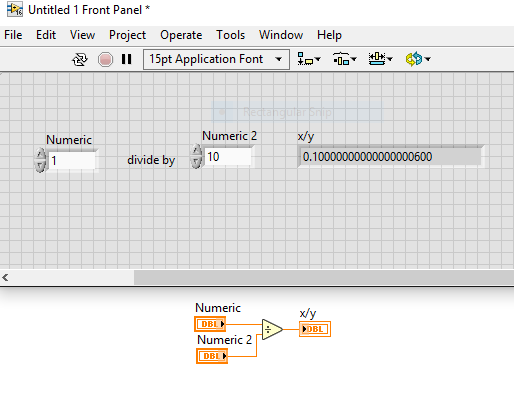The height and width of the screenshot is (396, 514).
Task: Open the Distribute Objects dropdown
Action: click(x=345, y=59)
